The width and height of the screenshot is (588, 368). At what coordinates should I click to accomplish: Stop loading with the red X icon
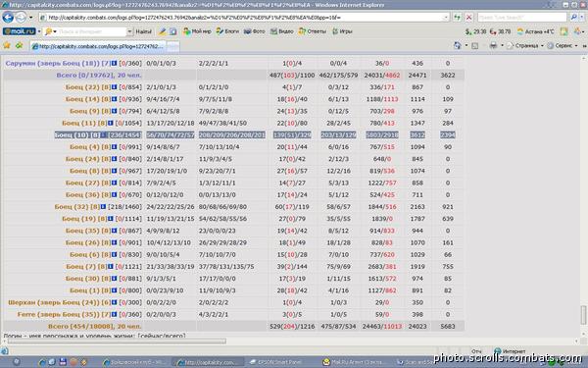click(x=468, y=18)
